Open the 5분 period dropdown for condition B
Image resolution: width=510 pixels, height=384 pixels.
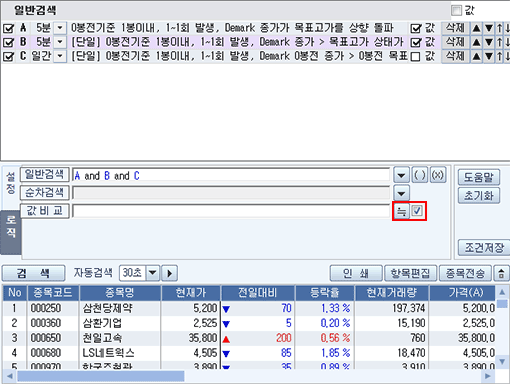point(60,42)
